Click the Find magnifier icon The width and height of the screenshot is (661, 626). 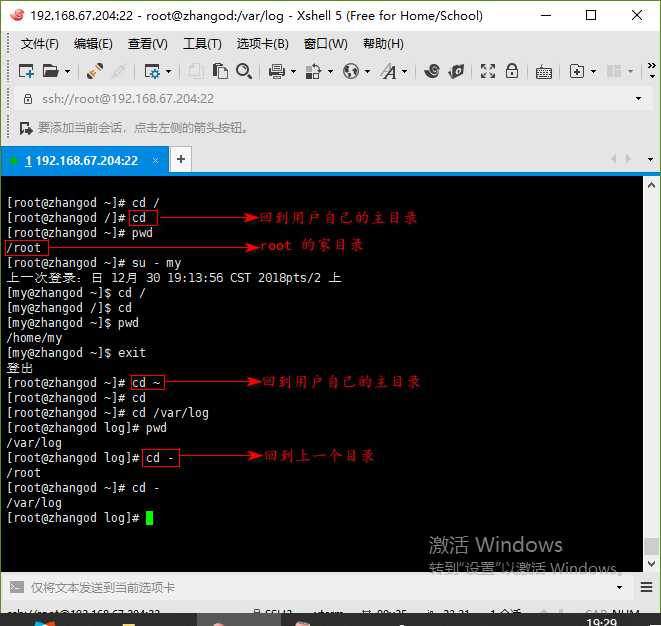click(x=244, y=72)
